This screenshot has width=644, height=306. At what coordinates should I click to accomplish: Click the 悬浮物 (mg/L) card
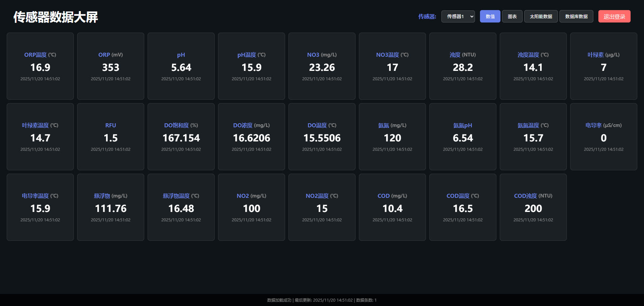(111, 207)
